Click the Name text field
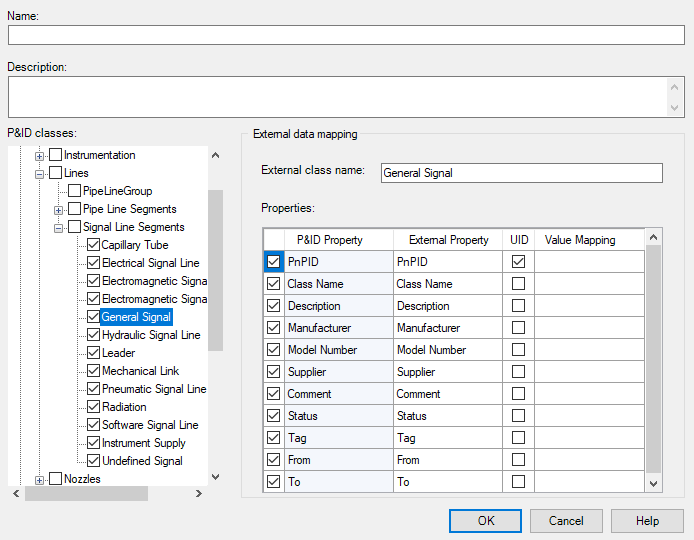This screenshot has height=540, width=694. (346, 35)
